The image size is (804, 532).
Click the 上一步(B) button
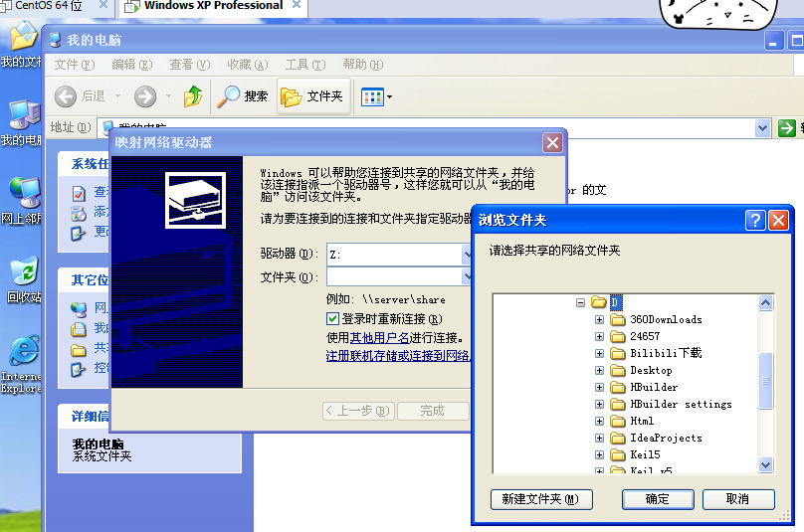point(358,411)
